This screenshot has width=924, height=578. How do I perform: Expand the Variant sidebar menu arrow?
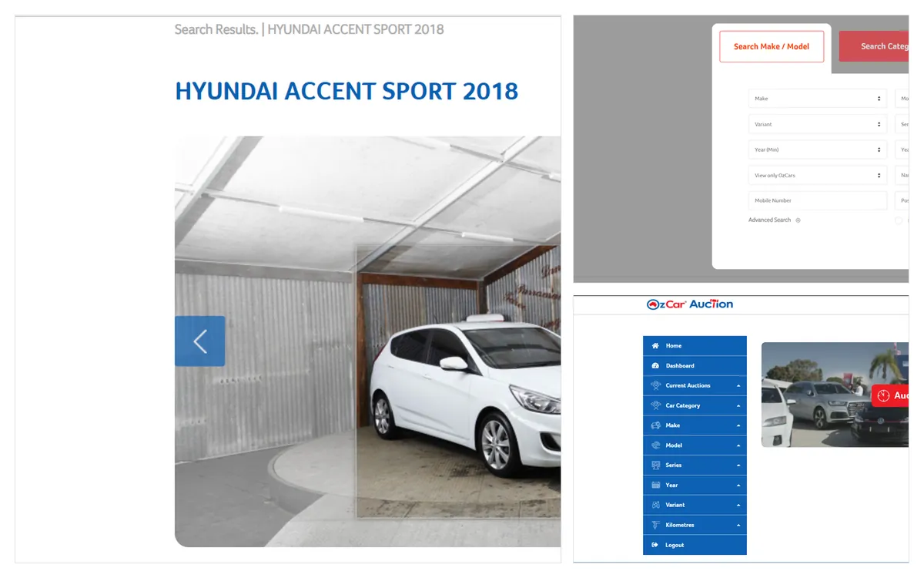click(x=738, y=505)
